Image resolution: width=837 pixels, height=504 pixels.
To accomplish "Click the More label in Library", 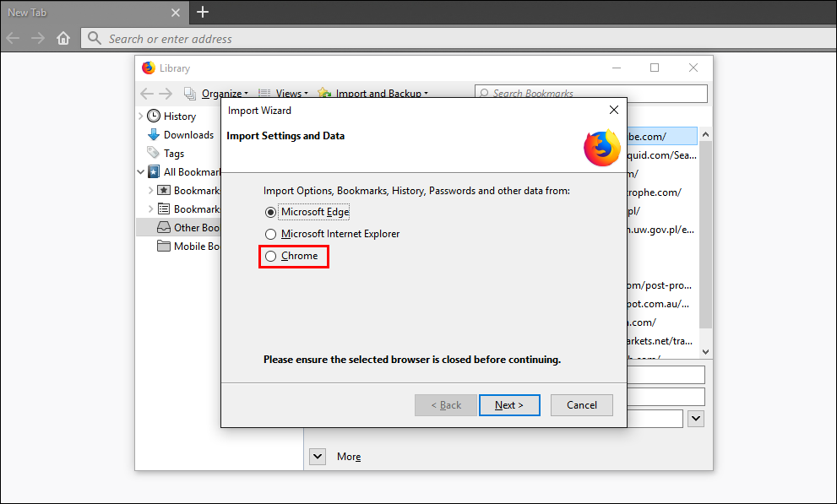I will 349,457.
